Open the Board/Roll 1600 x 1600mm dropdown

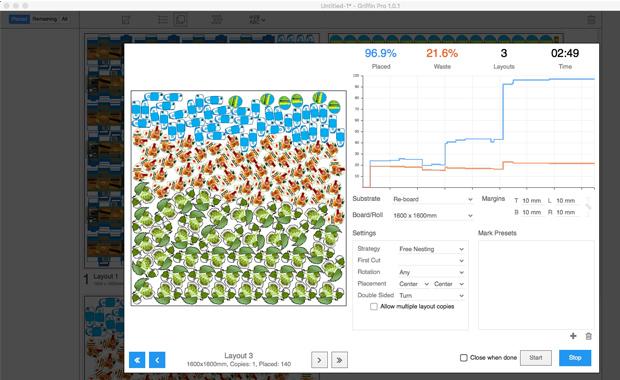point(433,216)
